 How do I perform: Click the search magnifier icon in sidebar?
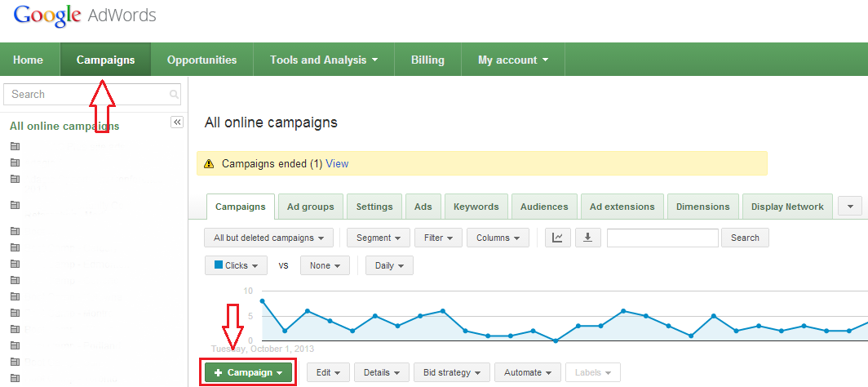174,94
